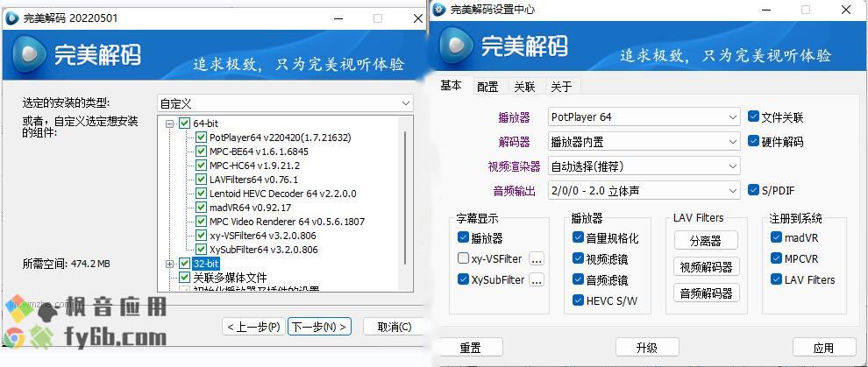Uncheck 关联多媒体文件 option

pyautogui.click(x=184, y=278)
